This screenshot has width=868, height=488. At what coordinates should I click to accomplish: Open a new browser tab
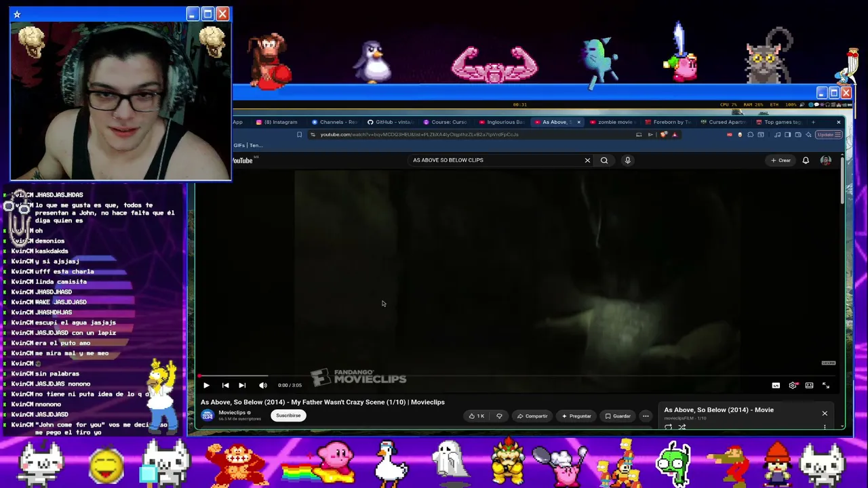(x=813, y=122)
